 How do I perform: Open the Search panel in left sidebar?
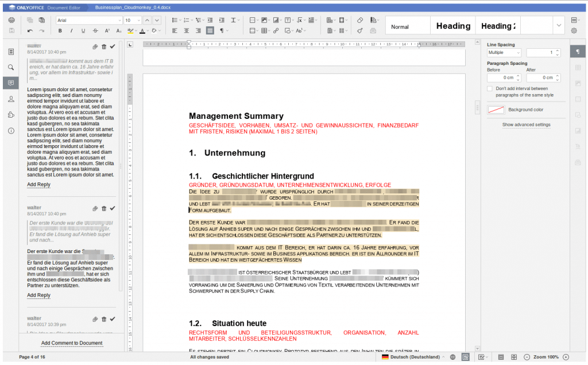coord(11,68)
